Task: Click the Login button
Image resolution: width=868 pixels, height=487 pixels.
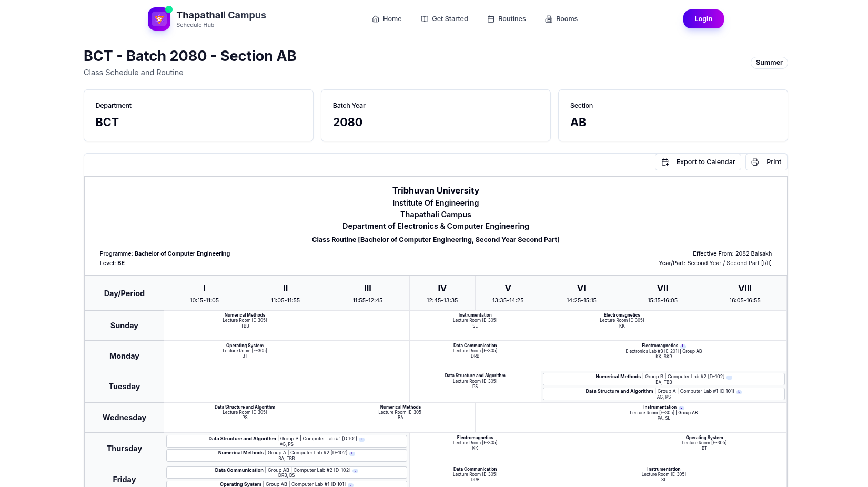Action: point(703,19)
